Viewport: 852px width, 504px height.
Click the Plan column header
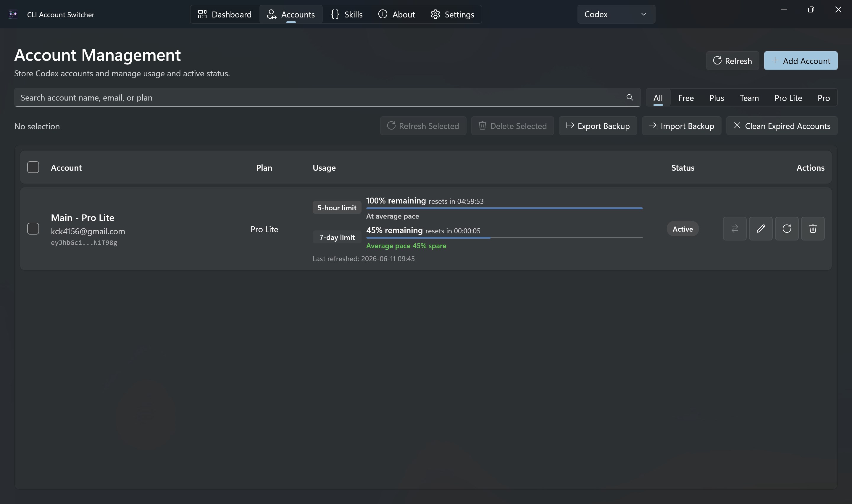[x=264, y=168]
